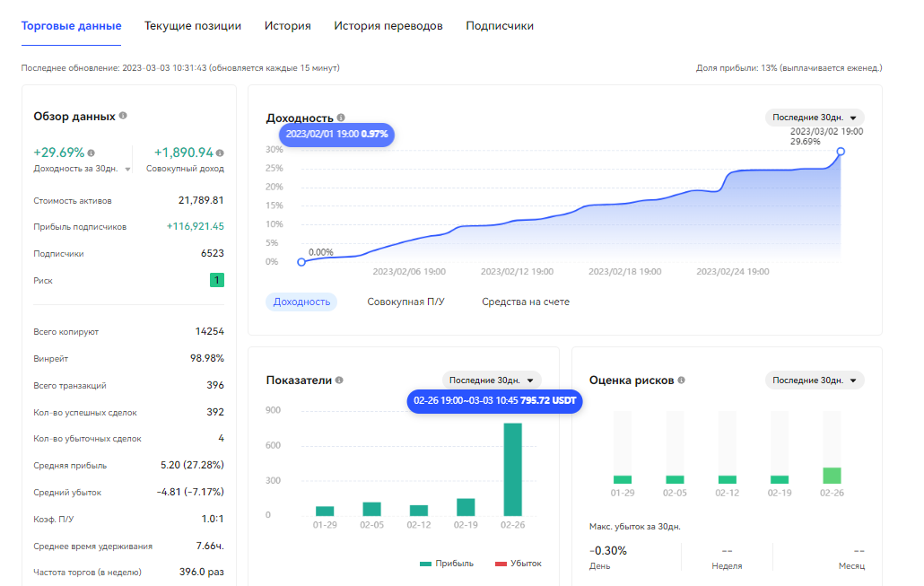Click the 02-26 profit bar in Показатели
924x586 pixels.
pos(512,469)
